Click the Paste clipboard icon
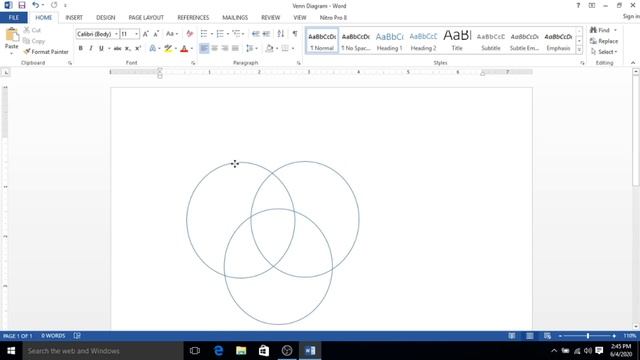The image size is (640, 360). [x=12, y=36]
